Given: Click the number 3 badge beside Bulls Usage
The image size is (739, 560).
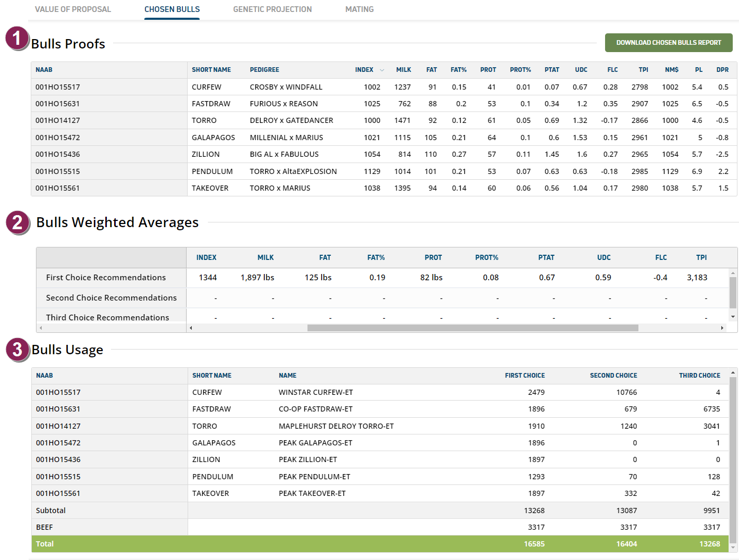Looking at the screenshot, I should 17,350.
